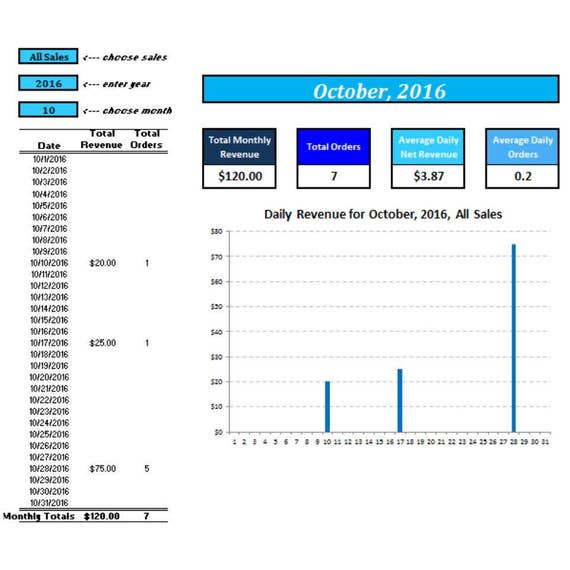Select the chart bar for day 28
This screenshot has height=570, width=570.
[x=514, y=338]
